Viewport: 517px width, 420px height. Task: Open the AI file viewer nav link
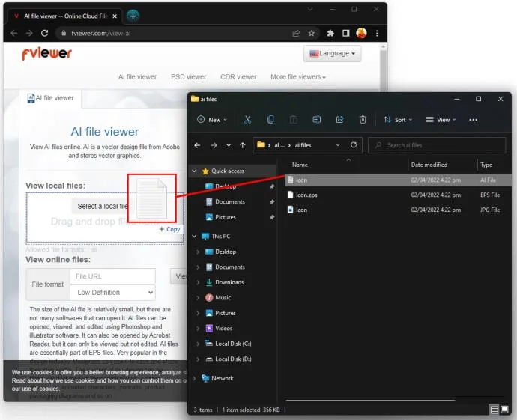coord(138,77)
